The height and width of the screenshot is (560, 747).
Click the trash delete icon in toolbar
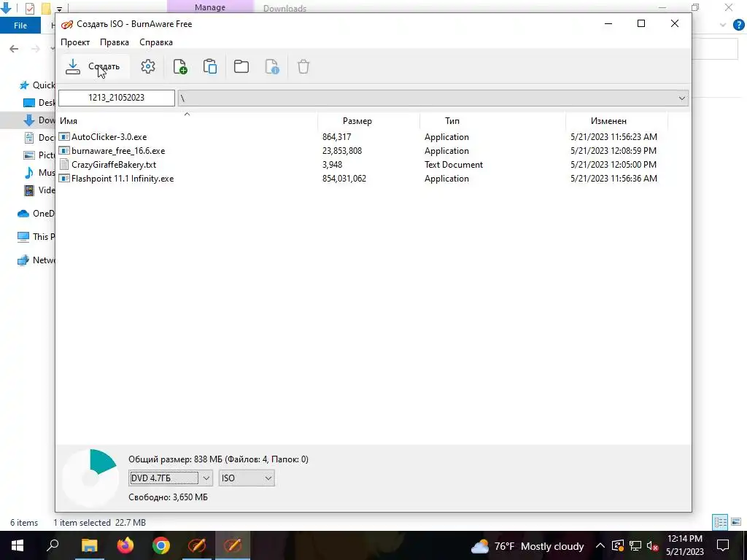(x=303, y=66)
